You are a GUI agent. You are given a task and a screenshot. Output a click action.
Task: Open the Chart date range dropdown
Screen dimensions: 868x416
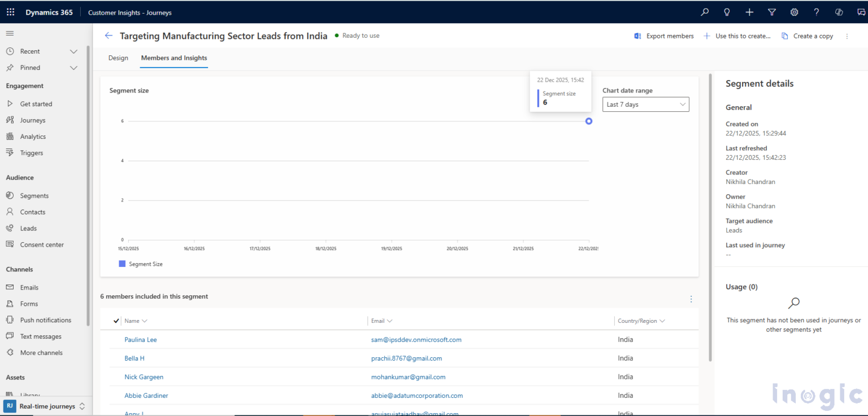click(x=645, y=104)
